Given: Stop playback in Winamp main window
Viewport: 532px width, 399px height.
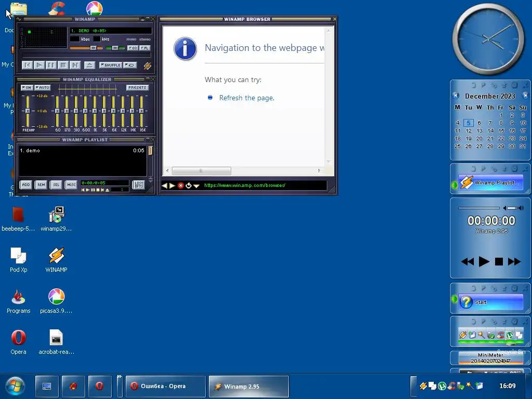Looking at the screenshot, I should point(63,65).
